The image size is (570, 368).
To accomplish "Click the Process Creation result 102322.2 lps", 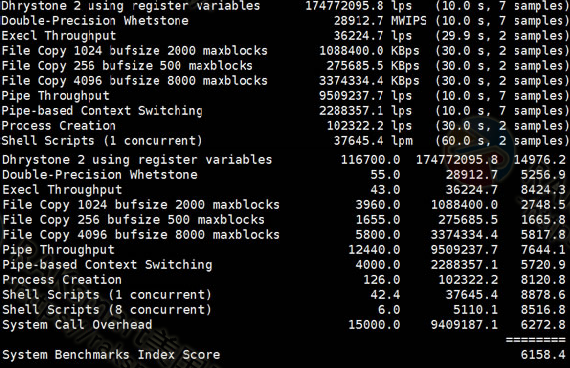I will [369, 126].
